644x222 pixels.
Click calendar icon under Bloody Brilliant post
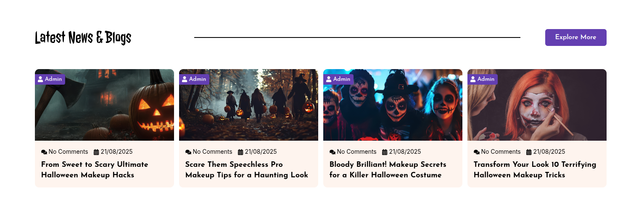[385, 152]
